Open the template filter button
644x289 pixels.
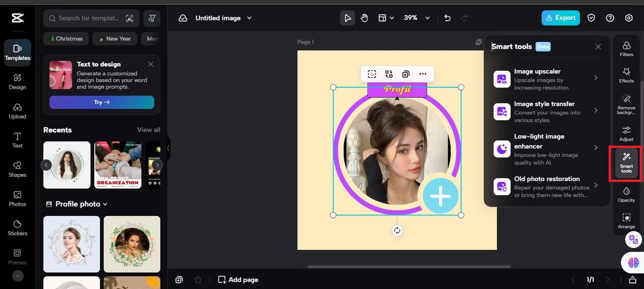(152, 18)
